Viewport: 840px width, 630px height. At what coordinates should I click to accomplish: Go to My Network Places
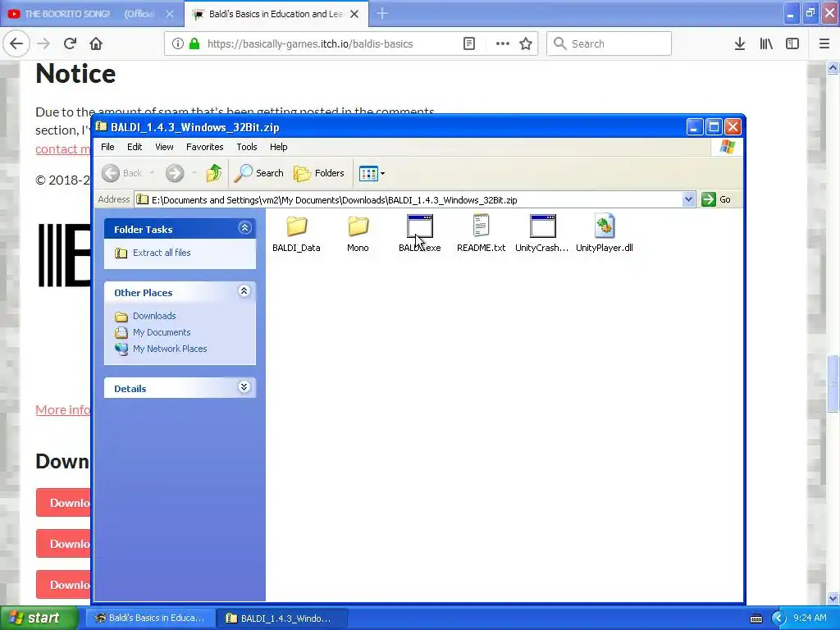coord(169,349)
